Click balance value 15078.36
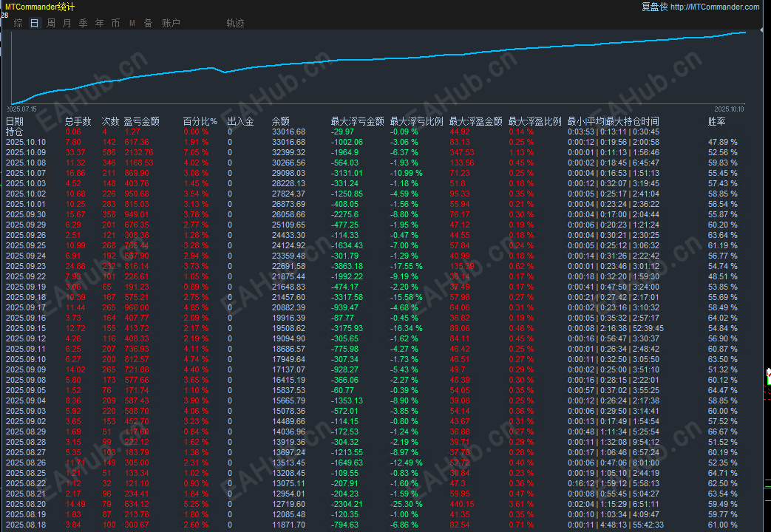This screenshot has width=771, height=532. (x=288, y=411)
